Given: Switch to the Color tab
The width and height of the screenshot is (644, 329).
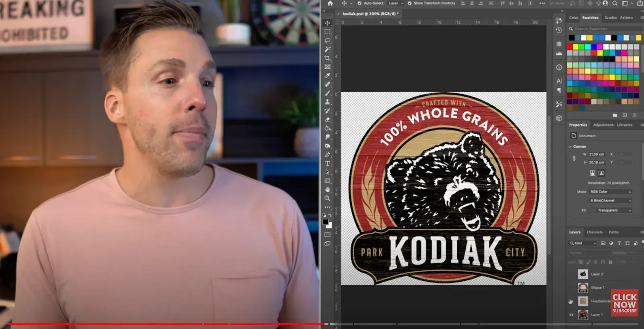Looking at the screenshot, I should click(574, 18).
